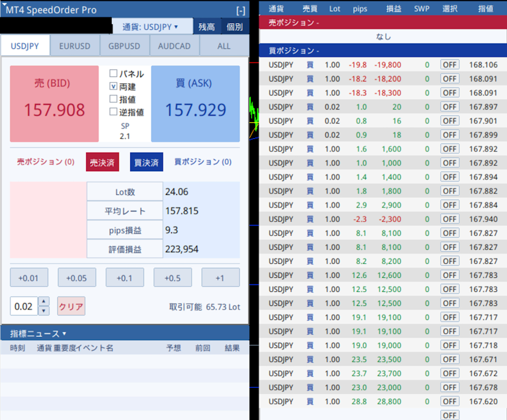Switch to the EURUSD tab
This screenshot has width=507, height=420.
pos(74,45)
